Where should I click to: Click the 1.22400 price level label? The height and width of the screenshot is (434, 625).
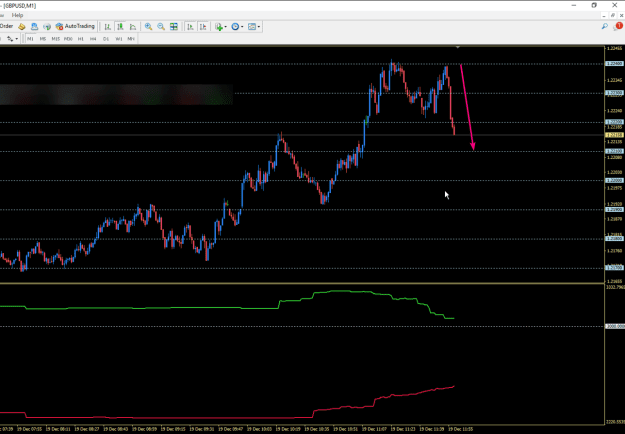[614, 63]
